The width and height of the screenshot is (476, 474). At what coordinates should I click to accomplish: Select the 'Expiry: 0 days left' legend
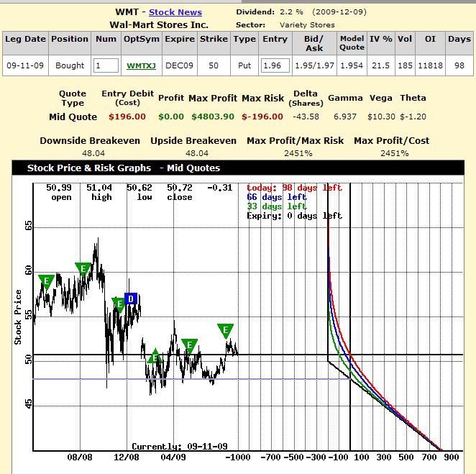295,216
